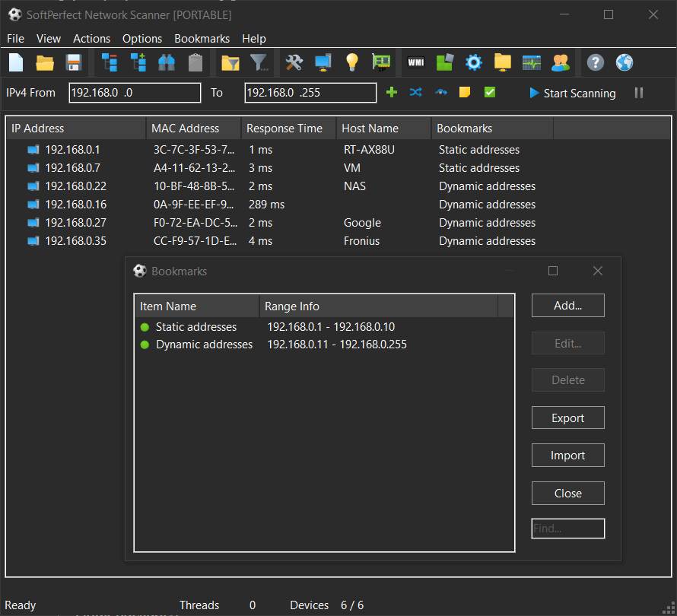Screen dimensions: 677x616
Task: Open the View menu
Action: (49, 39)
